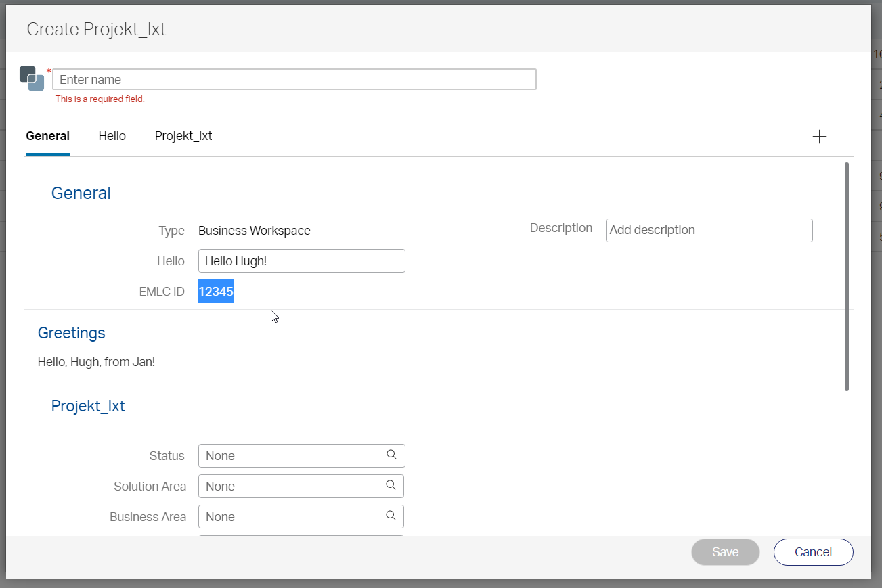Click the Status label
Image resolution: width=882 pixels, height=588 pixels.
[167, 456]
